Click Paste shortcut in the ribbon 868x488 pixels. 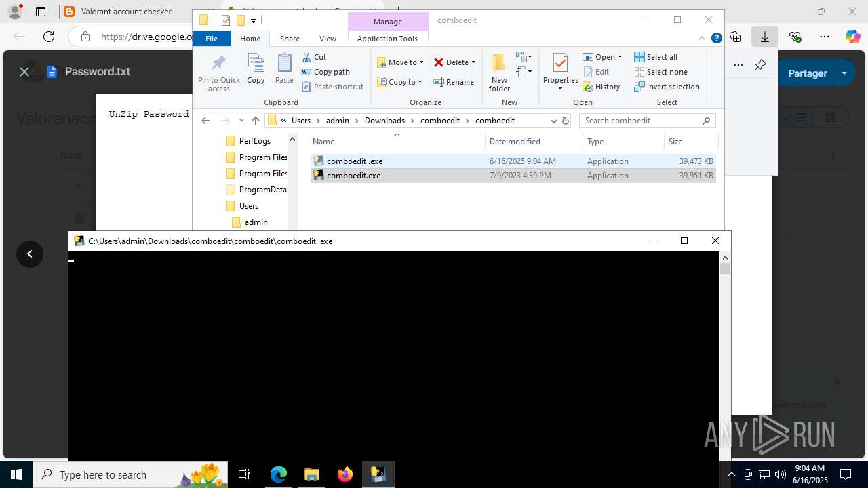click(332, 87)
